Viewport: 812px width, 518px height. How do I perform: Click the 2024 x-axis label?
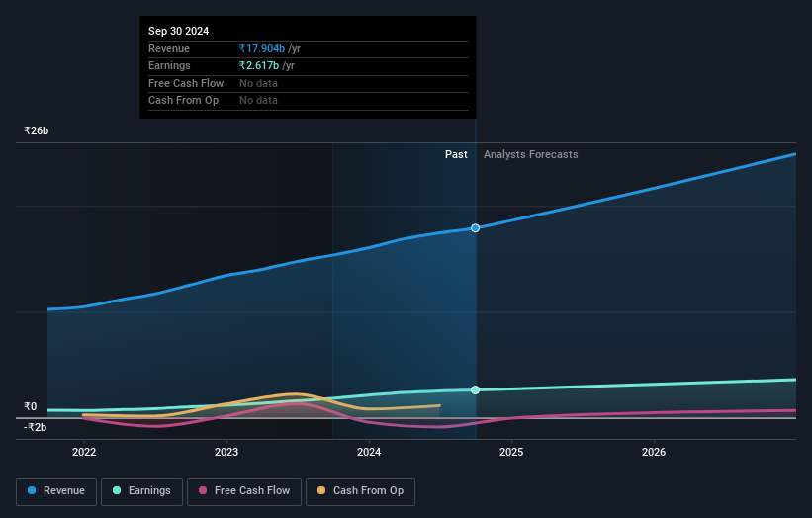point(369,452)
